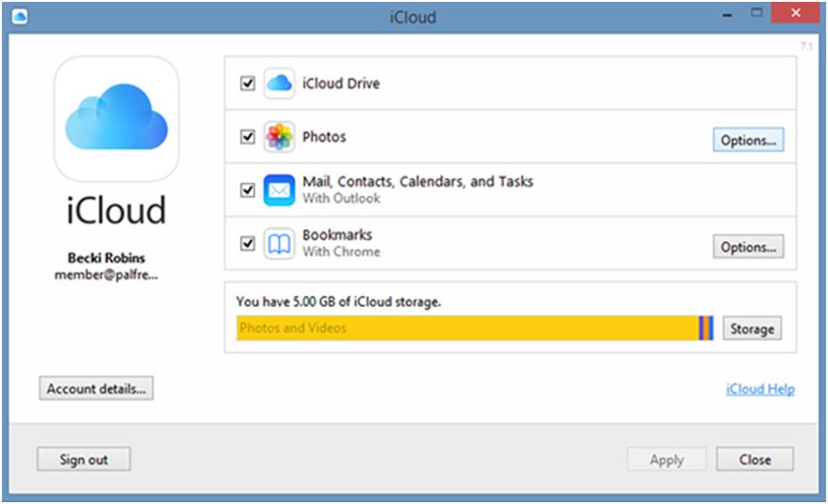
Task: Click the yellow Photos and Videos storage bar
Action: click(x=467, y=328)
